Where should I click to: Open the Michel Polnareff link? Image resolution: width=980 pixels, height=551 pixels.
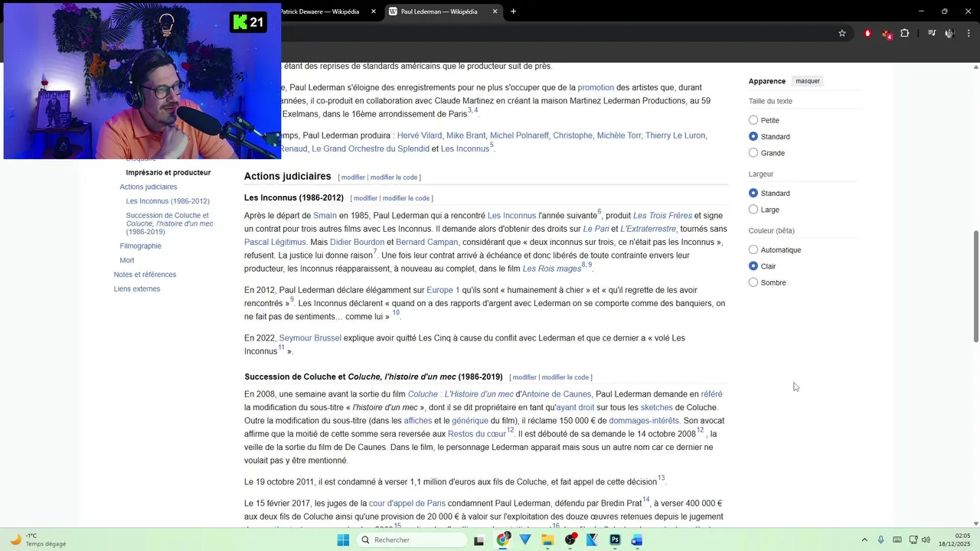click(519, 135)
